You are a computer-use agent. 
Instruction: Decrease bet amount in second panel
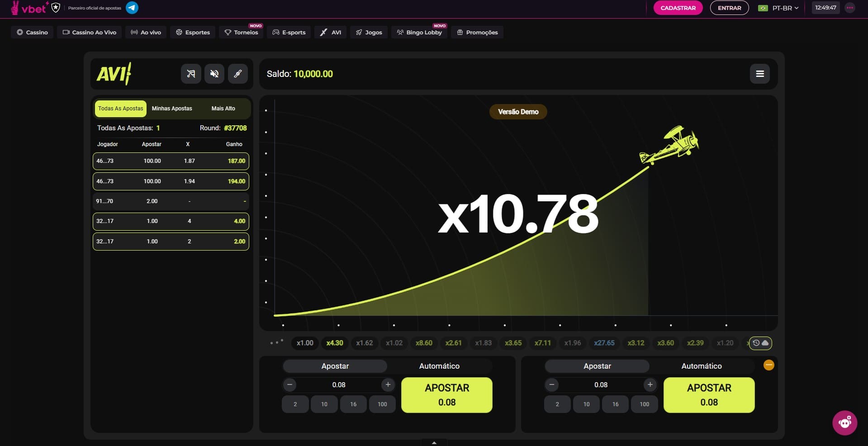point(551,385)
